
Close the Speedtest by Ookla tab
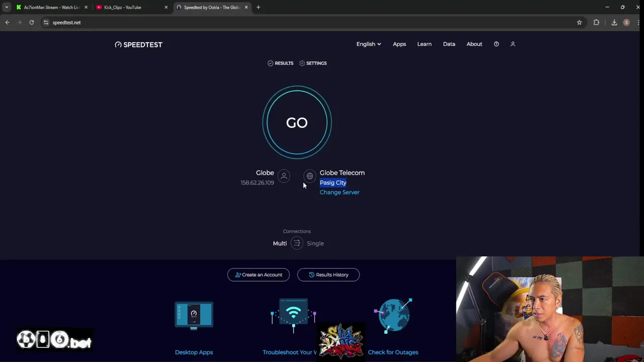click(x=246, y=8)
